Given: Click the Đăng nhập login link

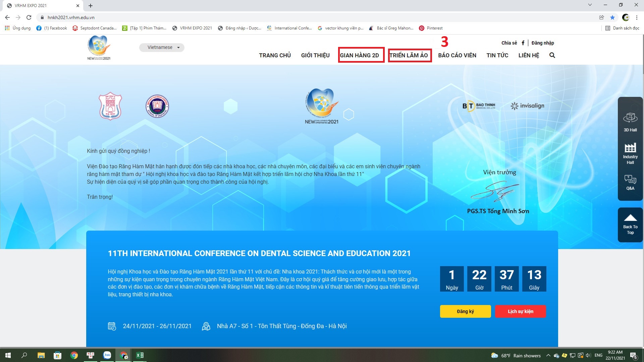Looking at the screenshot, I should pos(542,43).
